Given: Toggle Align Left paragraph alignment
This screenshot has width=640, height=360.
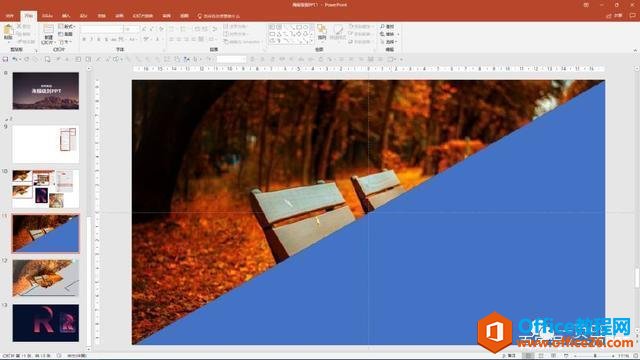Looking at the screenshot, I should pyautogui.click(x=172, y=39).
